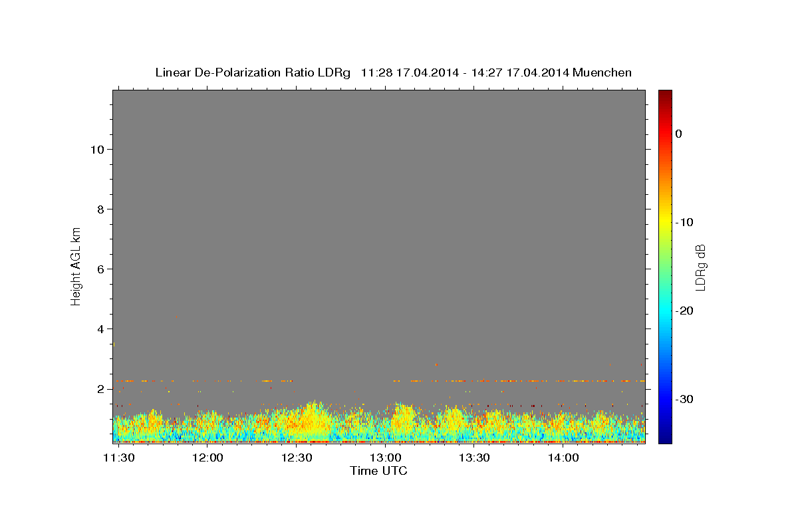Click the height label 10 on y-axis
Viewport: 798px width, 532px height.
pos(96,149)
